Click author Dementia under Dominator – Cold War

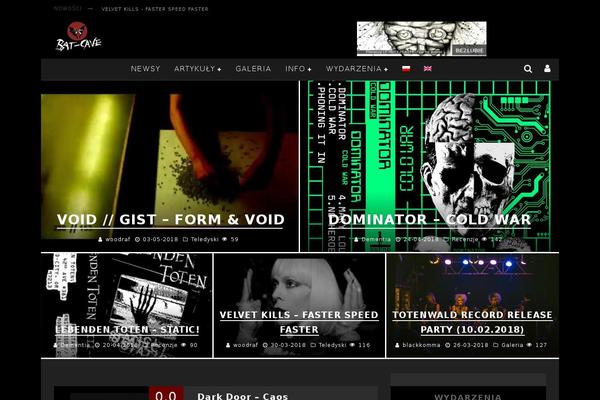pyautogui.click(x=376, y=239)
